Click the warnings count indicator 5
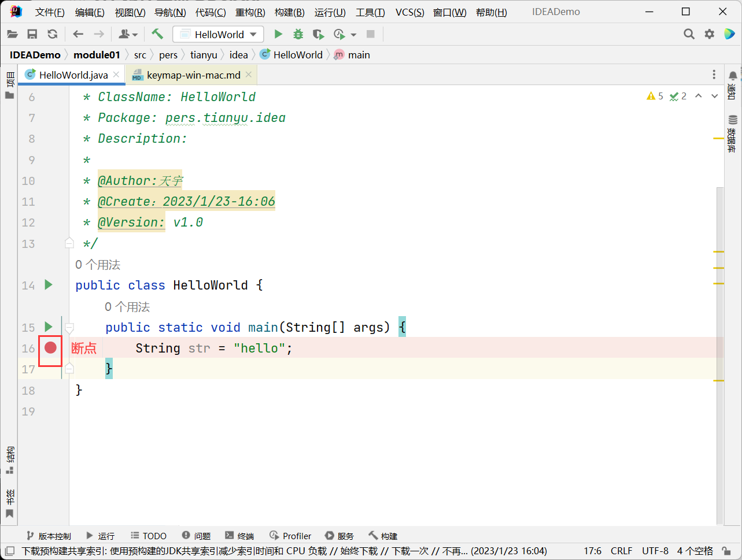Image resolution: width=742 pixels, height=560 pixels. pyautogui.click(x=655, y=96)
